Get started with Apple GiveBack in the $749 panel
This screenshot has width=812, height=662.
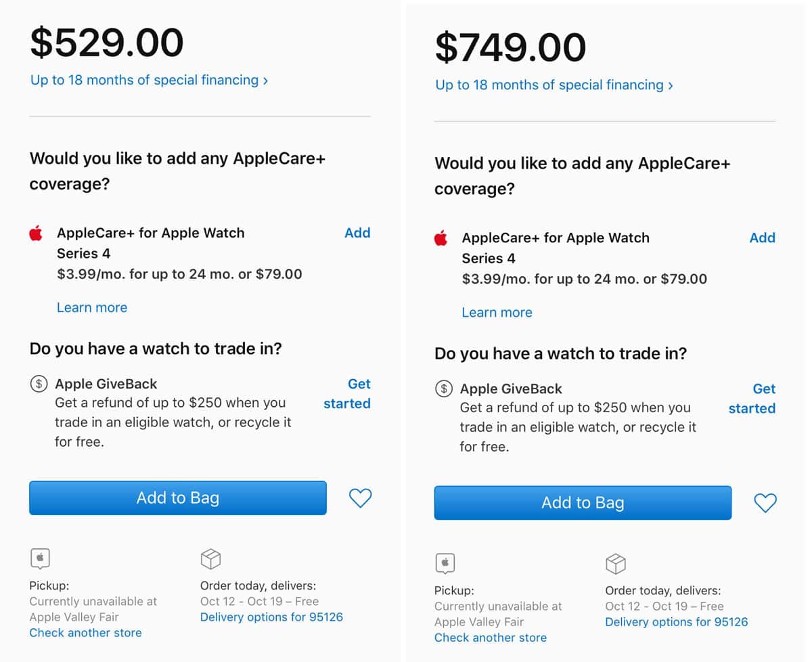[752, 399]
